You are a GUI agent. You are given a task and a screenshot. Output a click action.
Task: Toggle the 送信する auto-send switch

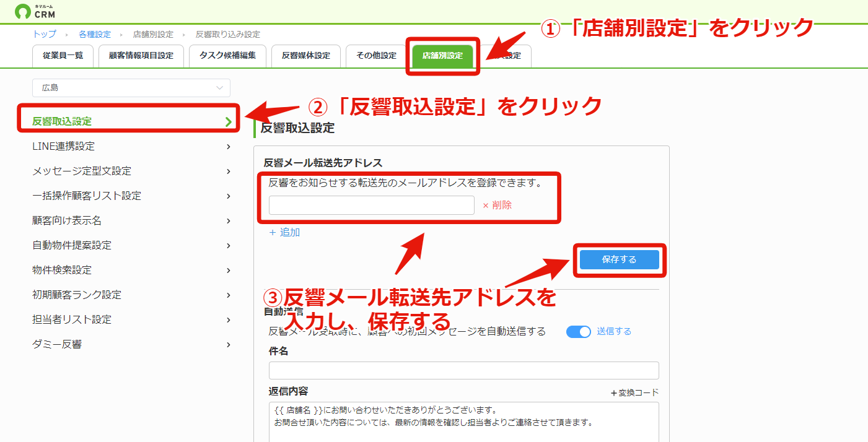tap(579, 332)
